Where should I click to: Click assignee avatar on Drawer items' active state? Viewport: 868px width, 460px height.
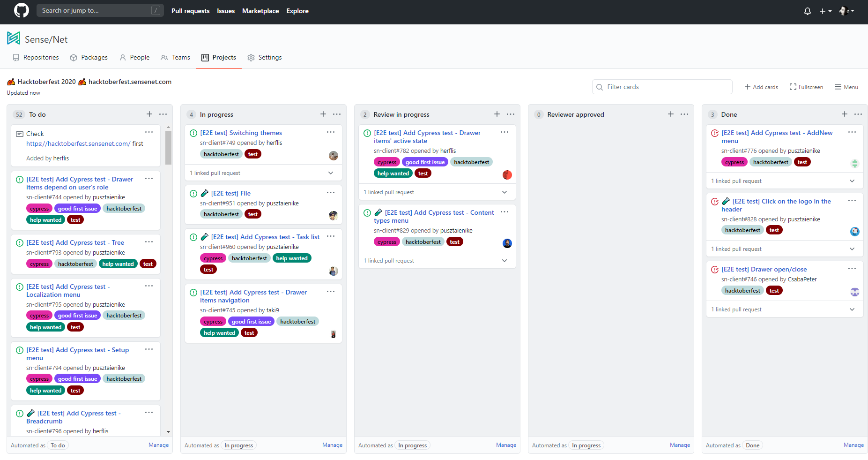(507, 175)
